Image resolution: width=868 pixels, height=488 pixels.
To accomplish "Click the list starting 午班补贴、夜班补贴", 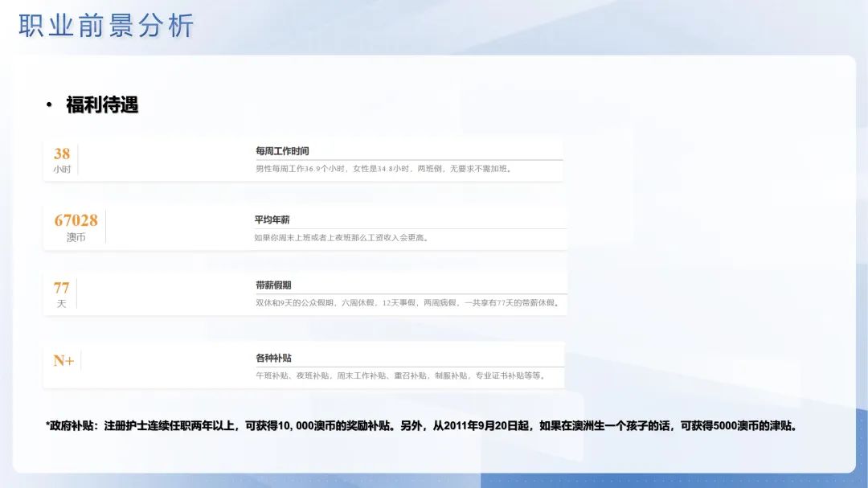I will [401, 375].
